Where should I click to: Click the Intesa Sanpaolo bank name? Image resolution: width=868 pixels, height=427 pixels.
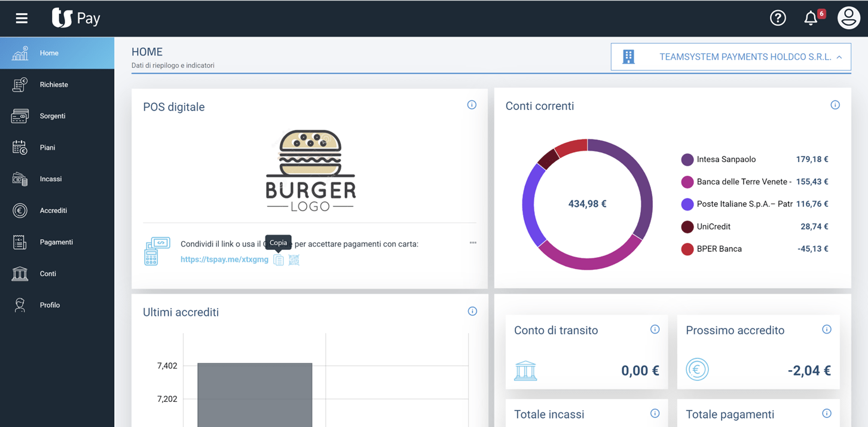tap(726, 160)
